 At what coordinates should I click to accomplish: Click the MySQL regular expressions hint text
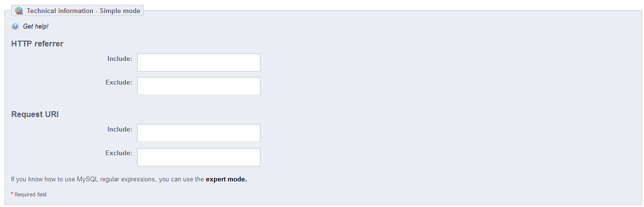[107, 179]
